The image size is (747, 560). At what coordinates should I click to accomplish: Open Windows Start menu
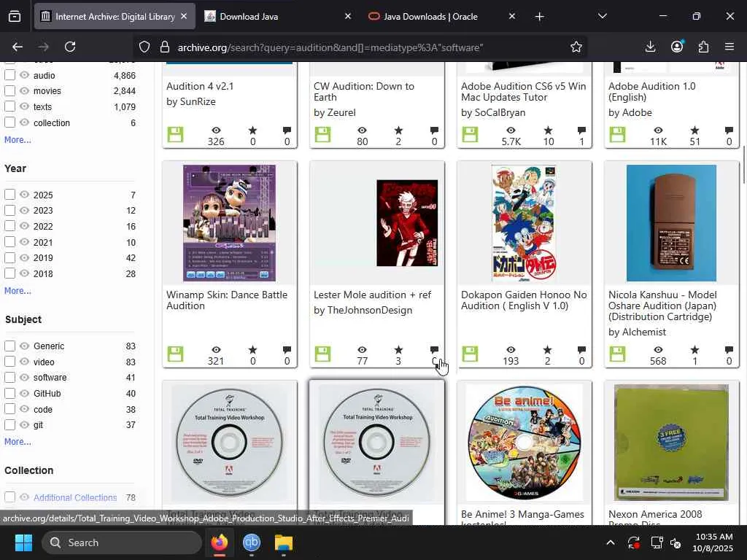click(23, 542)
